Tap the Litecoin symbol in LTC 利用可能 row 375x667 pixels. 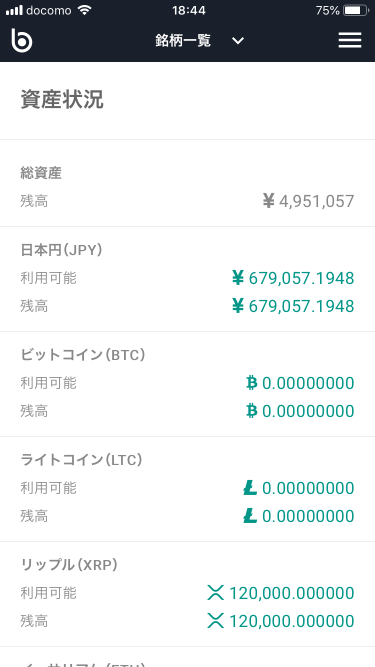point(250,488)
